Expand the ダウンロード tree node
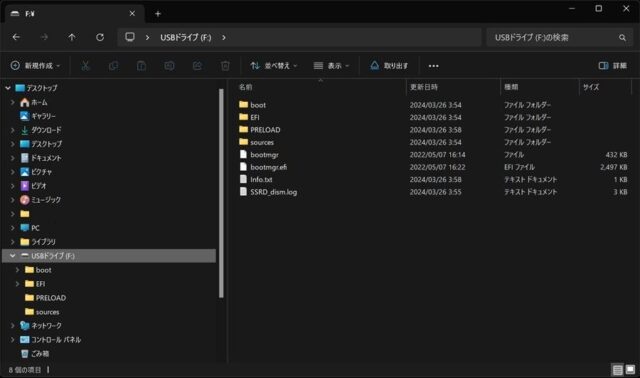Viewport: 640px width, 378px height. (x=13, y=130)
